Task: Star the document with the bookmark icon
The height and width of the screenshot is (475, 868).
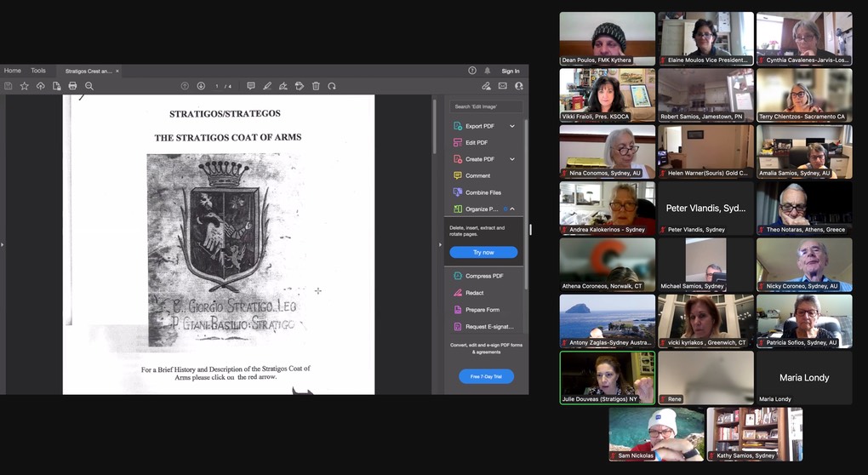Action: click(24, 86)
